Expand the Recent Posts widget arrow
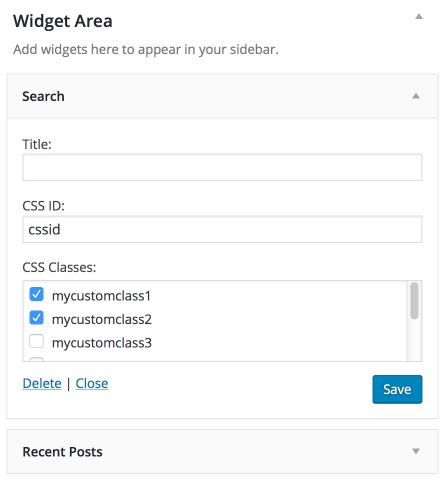445x482 pixels. pos(416,451)
